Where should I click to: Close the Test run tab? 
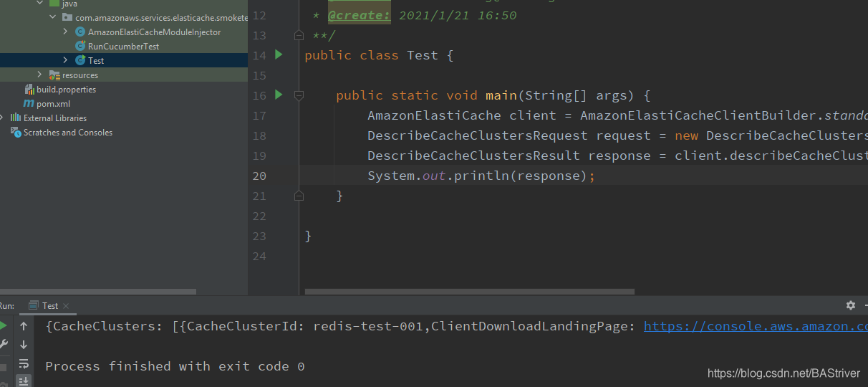[x=67, y=306]
